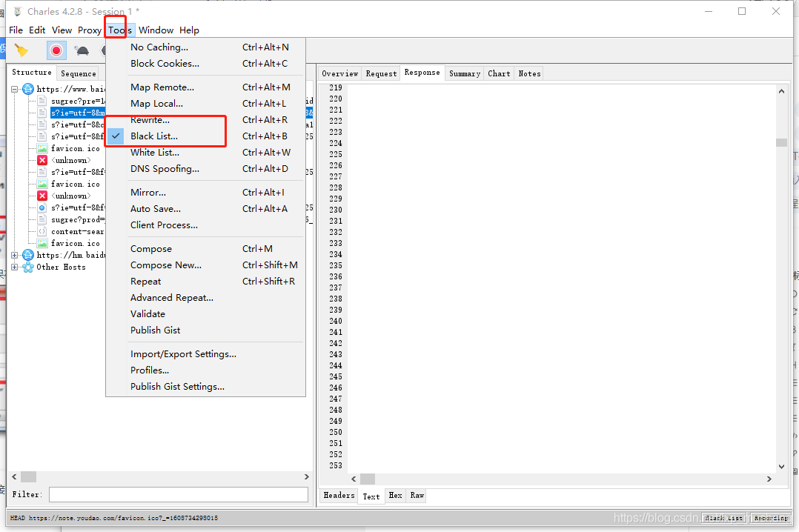
Task: Open the Window menu
Action: click(x=156, y=30)
